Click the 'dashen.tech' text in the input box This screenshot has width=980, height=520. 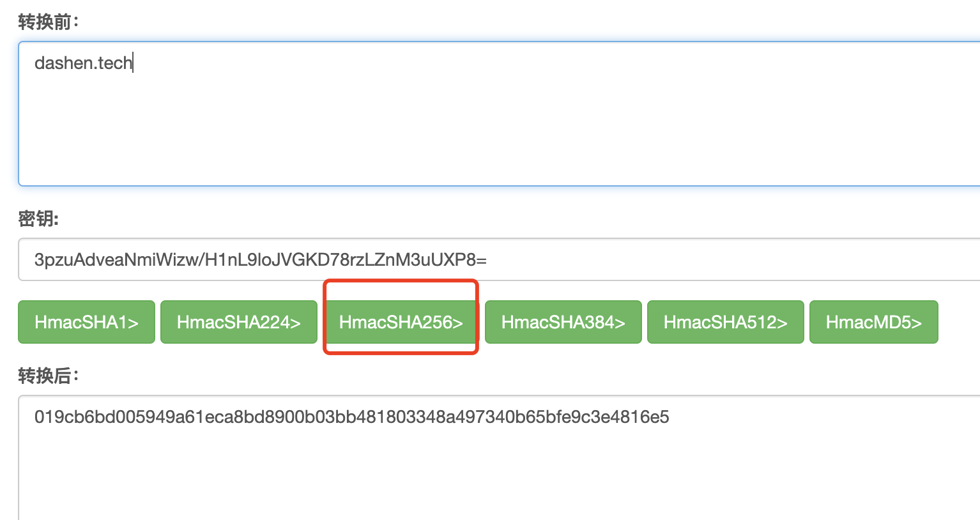coord(83,63)
